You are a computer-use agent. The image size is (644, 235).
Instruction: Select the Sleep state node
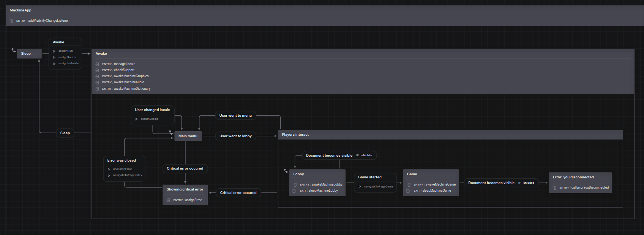click(x=29, y=54)
